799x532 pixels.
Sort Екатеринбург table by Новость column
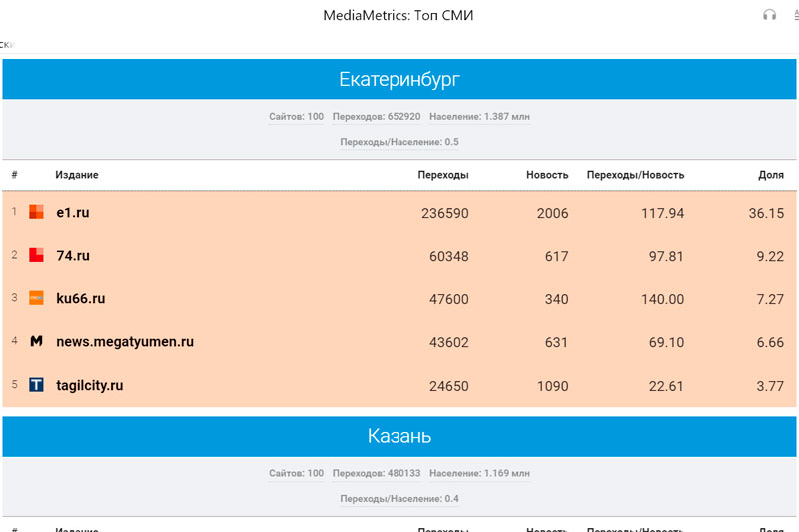click(x=547, y=175)
